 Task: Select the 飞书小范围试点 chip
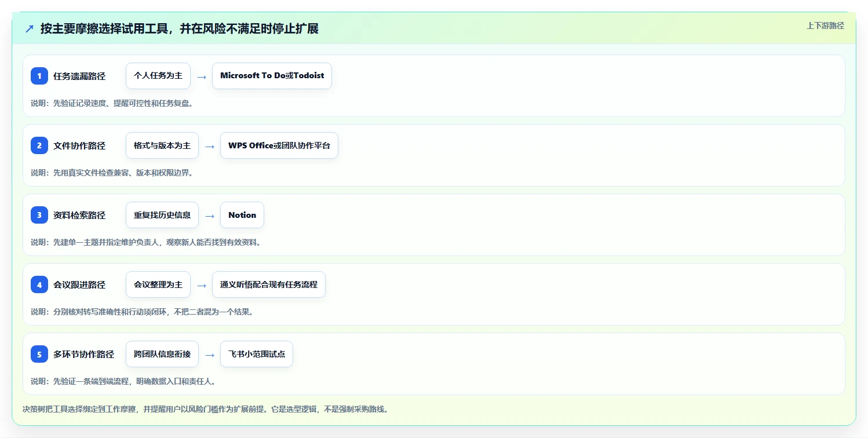point(257,354)
